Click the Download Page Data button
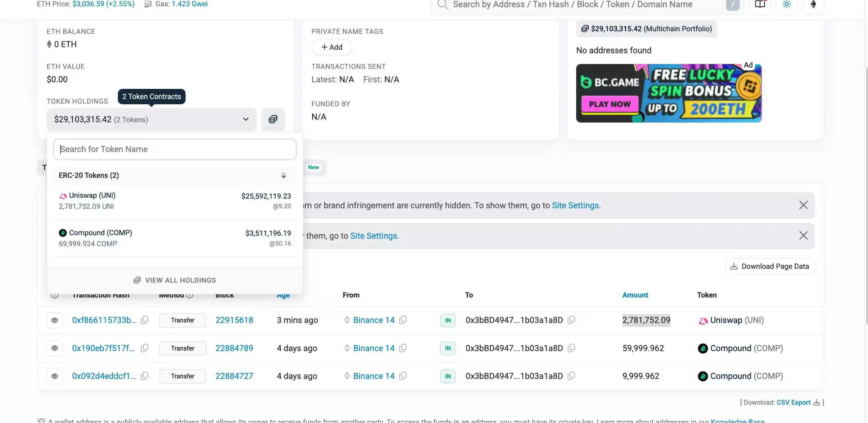This screenshot has width=868, height=423. click(x=769, y=266)
